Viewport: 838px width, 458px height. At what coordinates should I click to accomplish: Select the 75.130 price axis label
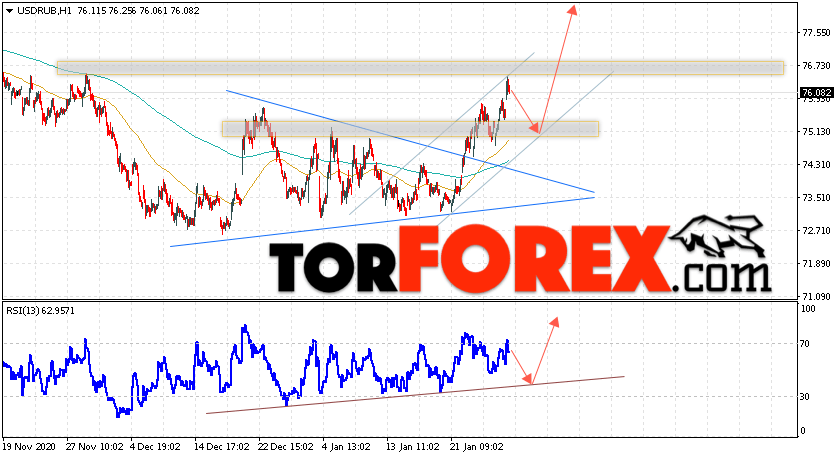816,132
